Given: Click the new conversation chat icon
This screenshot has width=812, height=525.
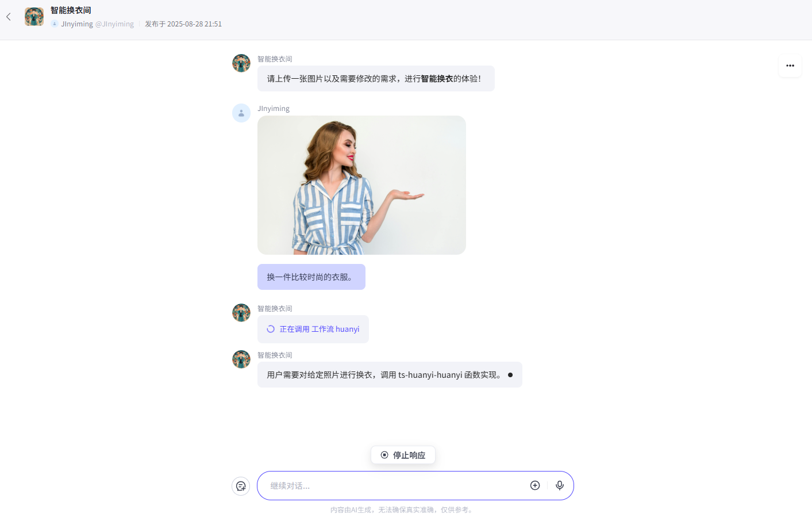Looking at the screenshot, I should pyautogui.click(x=241, y=486).
